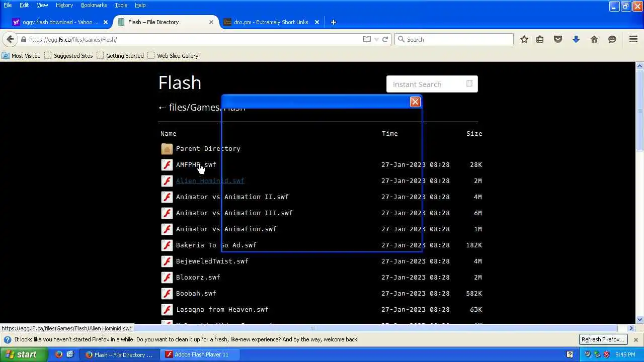Close the blue overlay popup window
The image size is (644, 362).
tap(415, 102)
